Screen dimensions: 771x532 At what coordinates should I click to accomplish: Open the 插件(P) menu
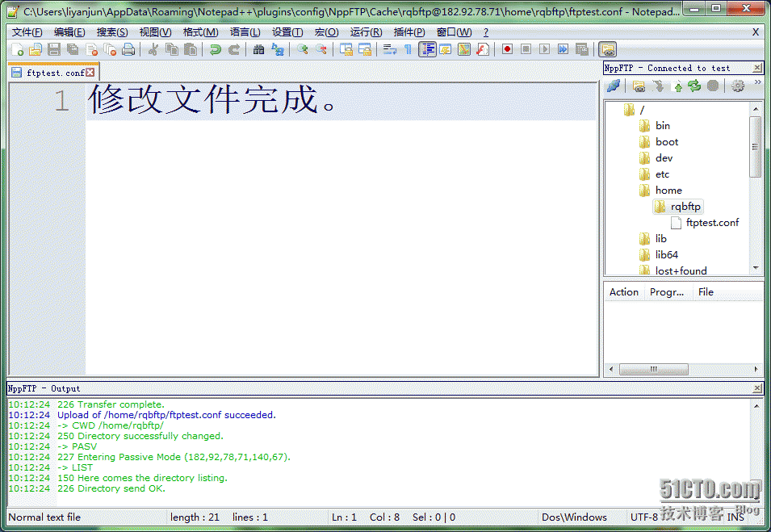pos(409,32)
